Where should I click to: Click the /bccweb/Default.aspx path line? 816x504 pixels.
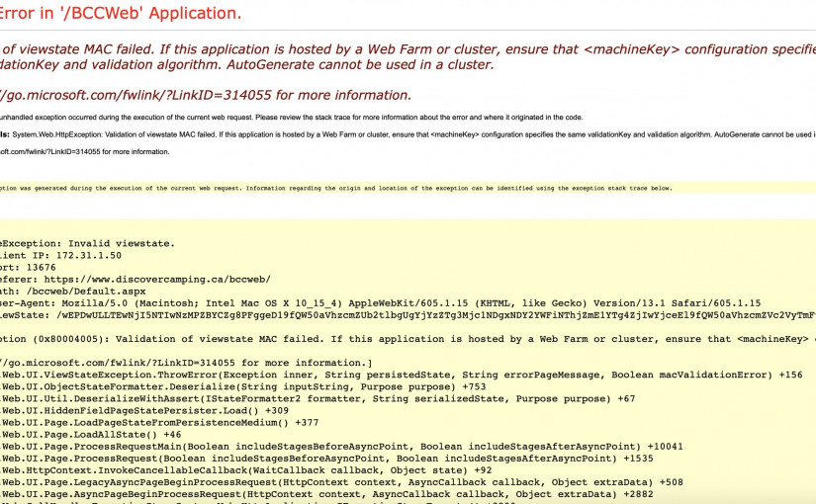coord(74,291)
